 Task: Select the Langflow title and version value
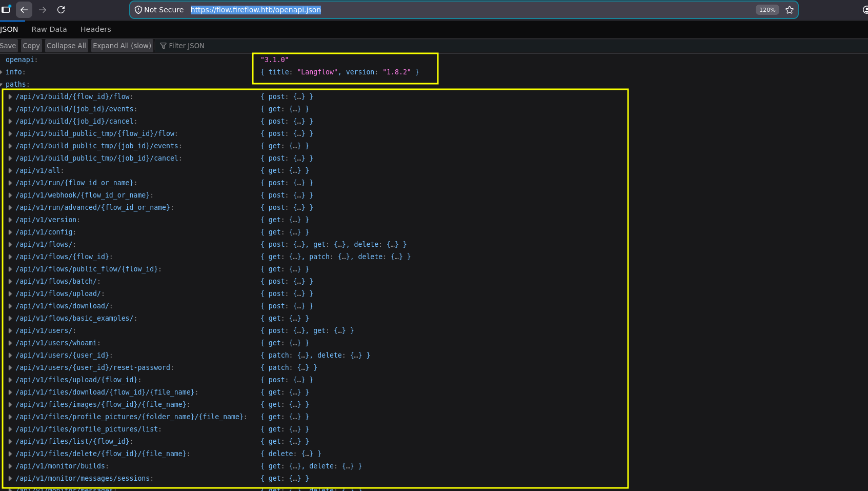coord(339,72)
